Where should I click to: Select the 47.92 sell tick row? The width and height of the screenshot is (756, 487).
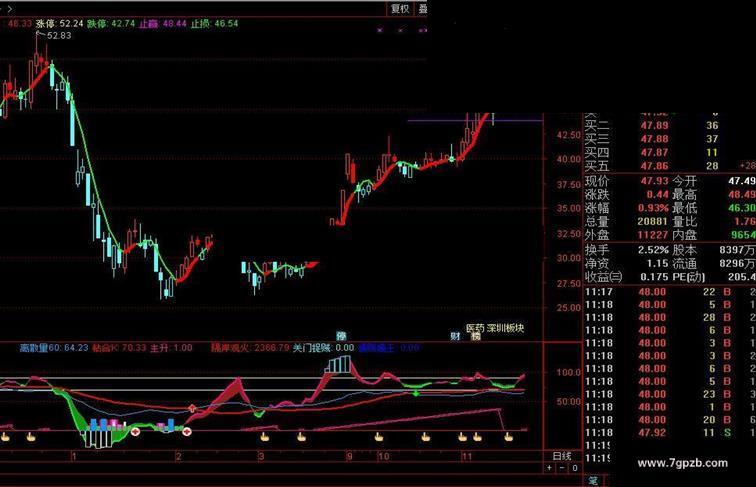(x=670, y=433)
